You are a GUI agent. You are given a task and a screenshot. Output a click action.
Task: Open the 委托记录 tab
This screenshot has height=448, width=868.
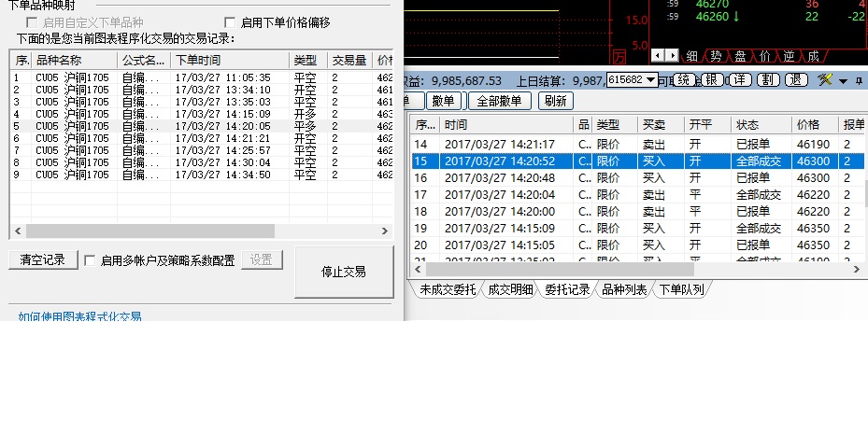pos(567,289)
